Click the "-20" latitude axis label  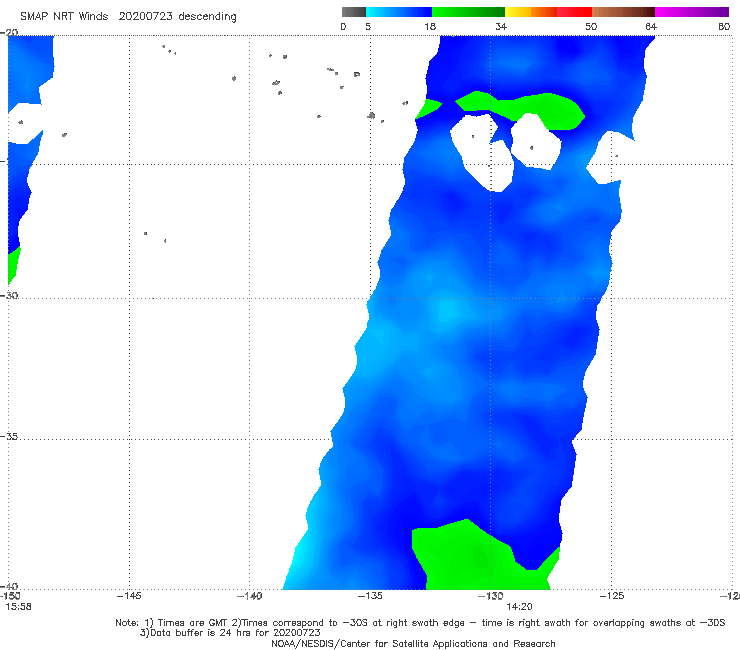point(9,32)
